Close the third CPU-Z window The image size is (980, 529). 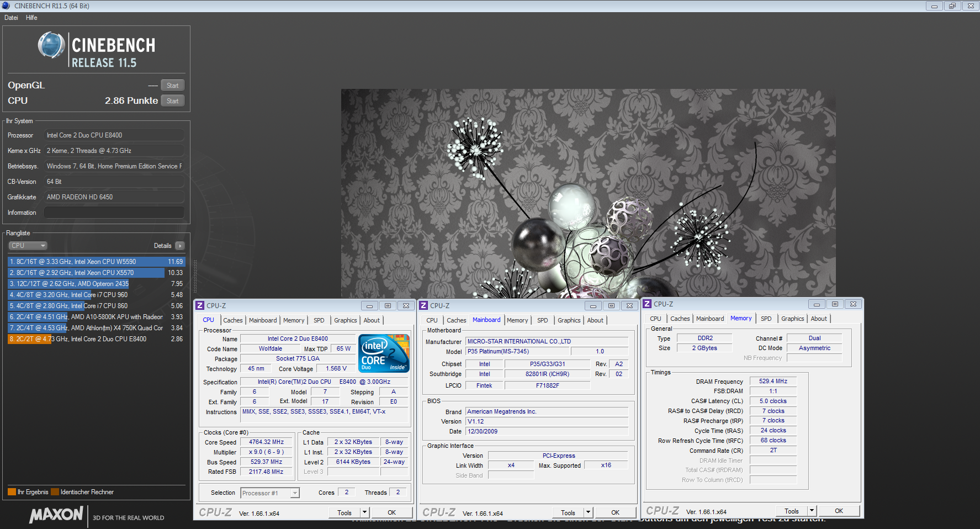853,304
